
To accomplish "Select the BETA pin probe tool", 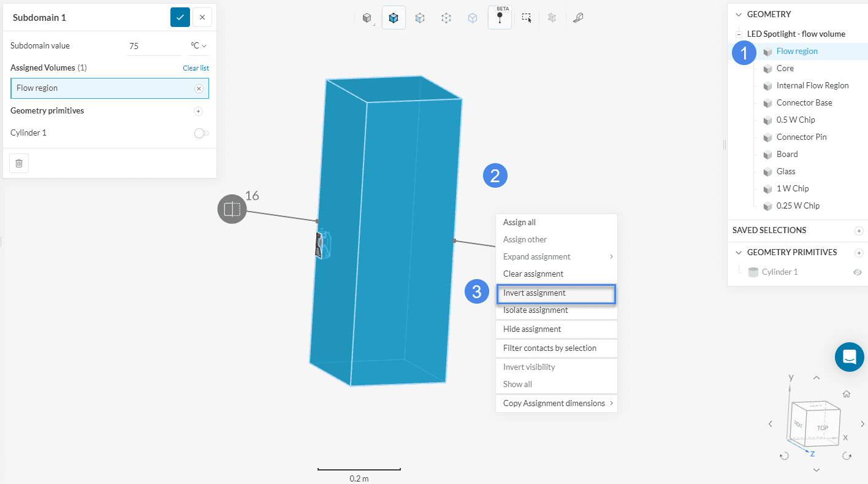I will click(500, 18).
